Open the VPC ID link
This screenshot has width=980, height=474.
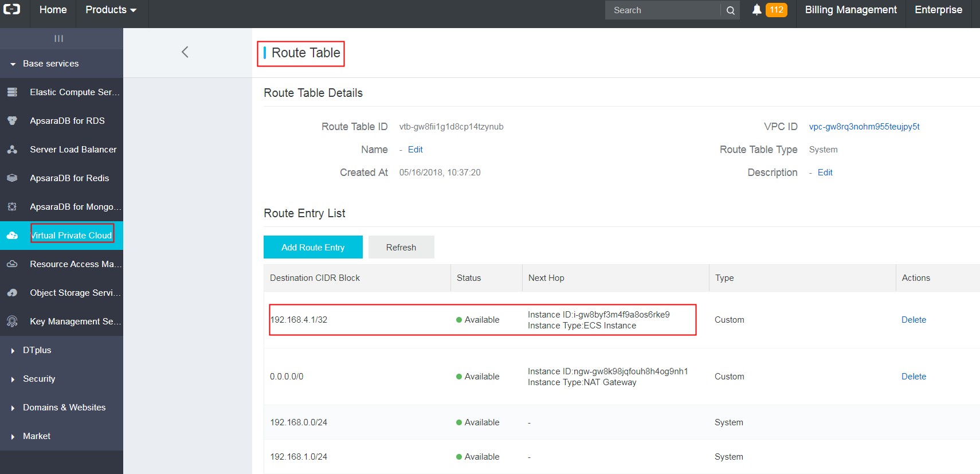click(x=864, y=127)
